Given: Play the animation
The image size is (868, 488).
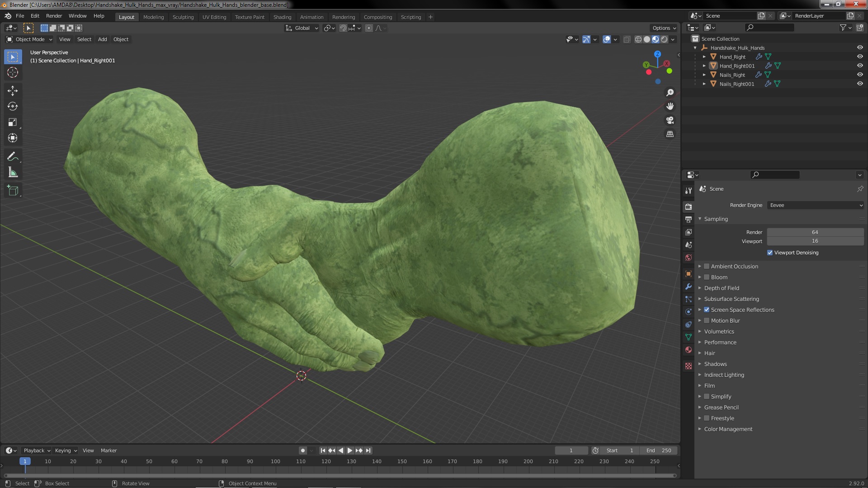Looking at the screenshot, I should point(349,450).
